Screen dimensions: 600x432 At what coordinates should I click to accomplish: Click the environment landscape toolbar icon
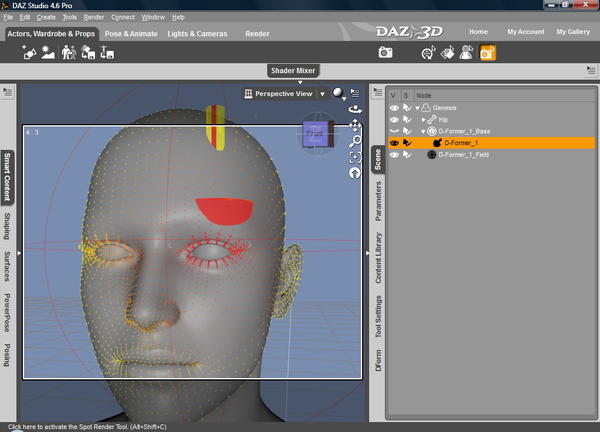[48, 53]
